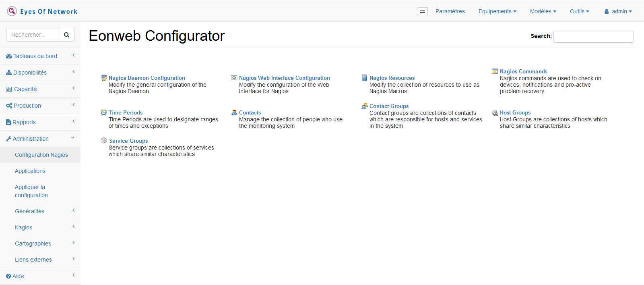This screenshot has width=644, height=285.
Task: Click the Nagios Daemon Configuration icon
Action: pyautogui.click(x=104, y=78)
